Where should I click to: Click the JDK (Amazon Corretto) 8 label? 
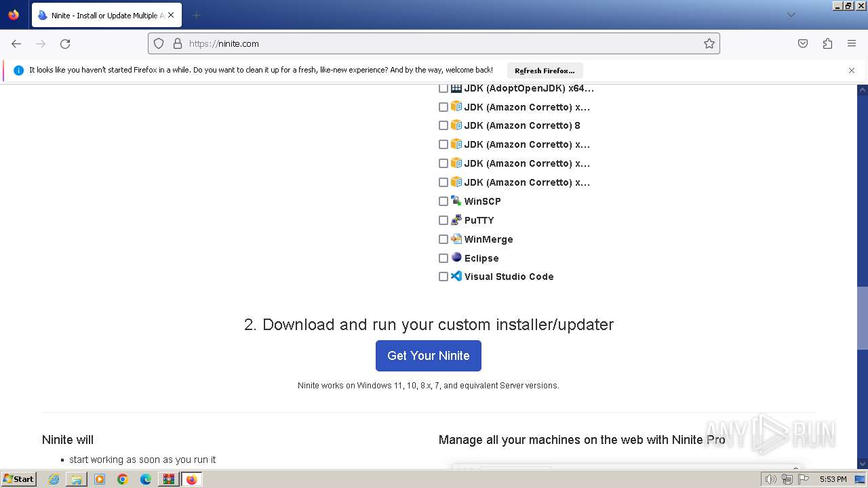pyautogui.click(x=522, y=125)
